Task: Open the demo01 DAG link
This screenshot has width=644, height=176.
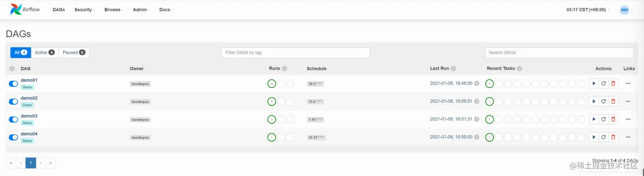Action: [x=29, y=80]
